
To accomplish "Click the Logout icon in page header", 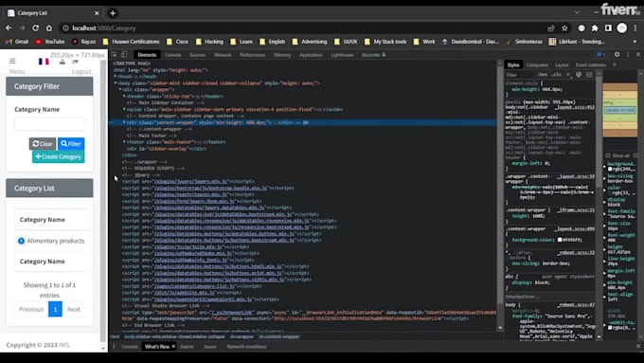I will (75, 62).
